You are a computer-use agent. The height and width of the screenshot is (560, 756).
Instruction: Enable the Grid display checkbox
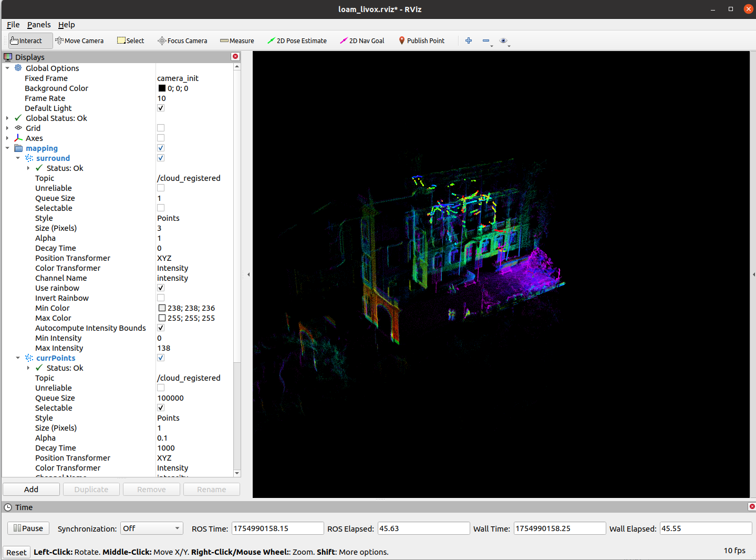(160, 127)
